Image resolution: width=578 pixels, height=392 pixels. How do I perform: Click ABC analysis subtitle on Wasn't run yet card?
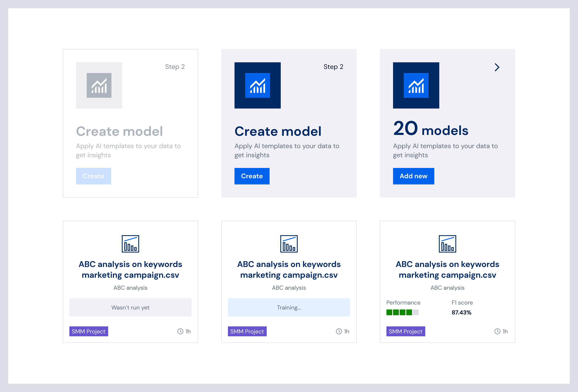[x=130, y=288]
